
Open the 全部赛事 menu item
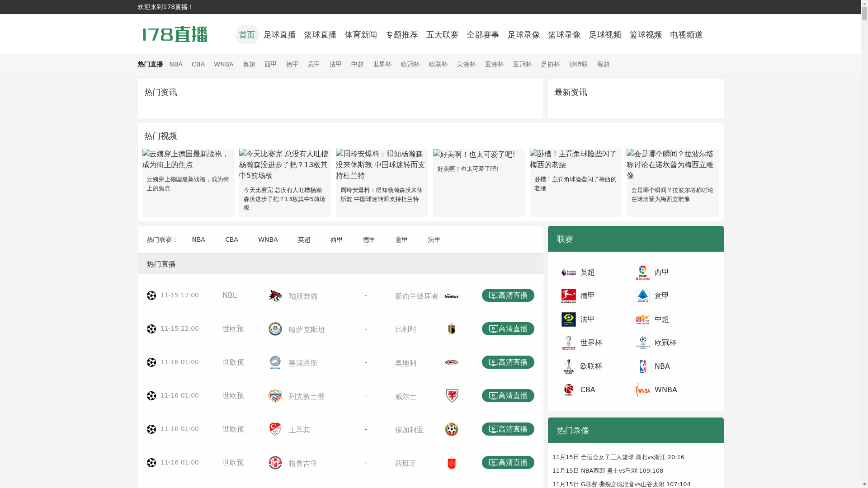[x=483, y=35]
